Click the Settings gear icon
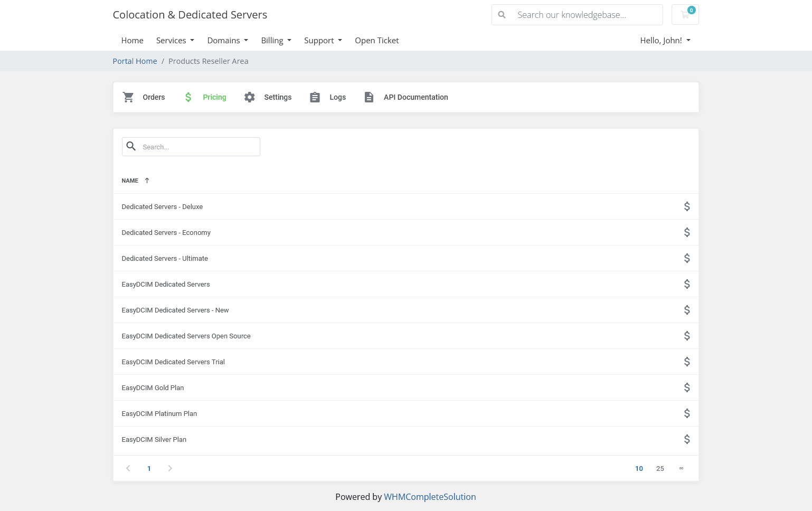The height and width of the screenshot is (511, 812). tap(250, 97)
